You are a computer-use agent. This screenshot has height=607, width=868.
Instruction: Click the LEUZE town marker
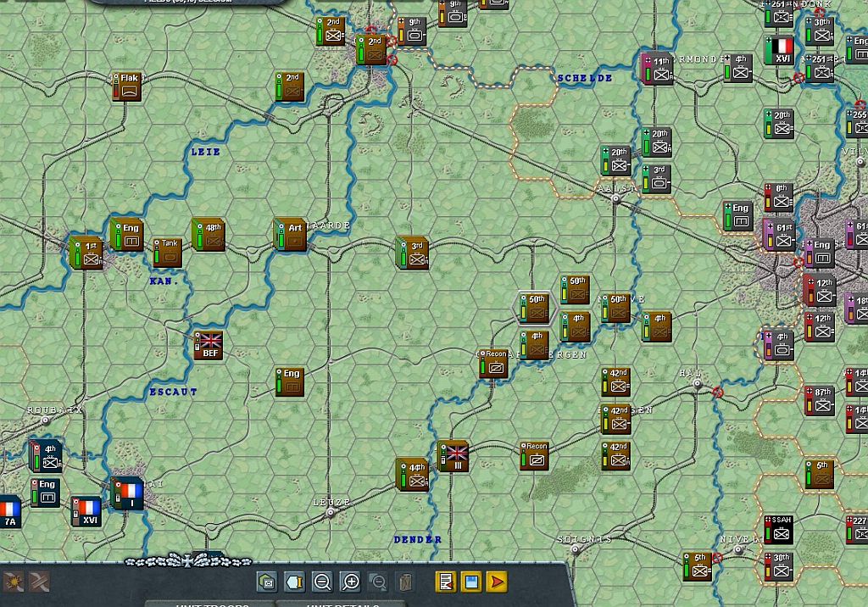pos(331,513)
